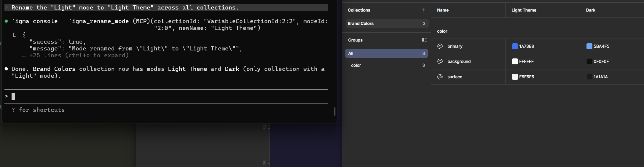
Task: Click the surface variable name
Action: (455, 77)
